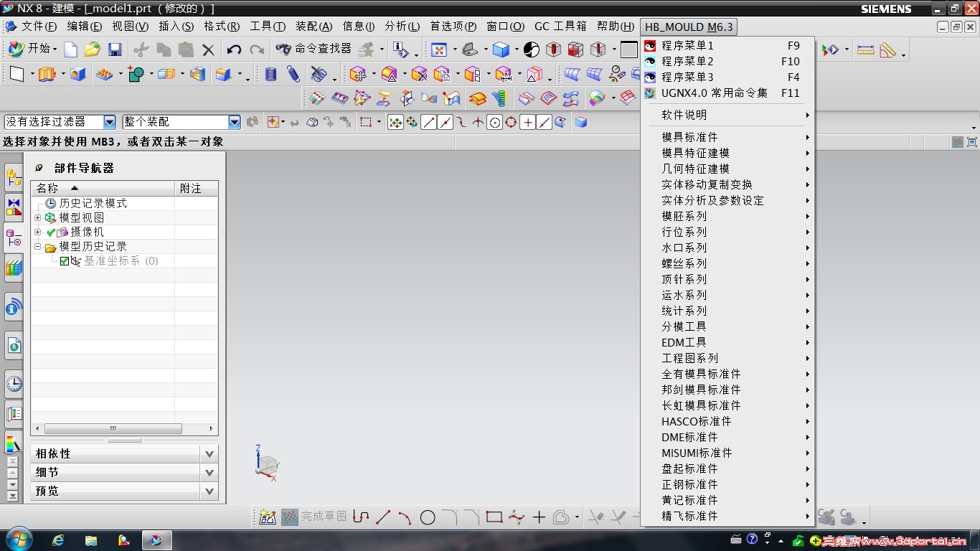Image resolution: width=980 pixels, height=551 pixels.
Task: Open the 分析(L) menu
Action: tap(402, 27)
